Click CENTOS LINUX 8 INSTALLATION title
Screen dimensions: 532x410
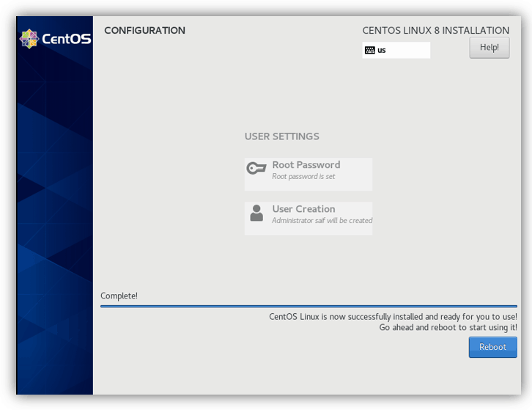pyautogui.click(x=436, y=31)
